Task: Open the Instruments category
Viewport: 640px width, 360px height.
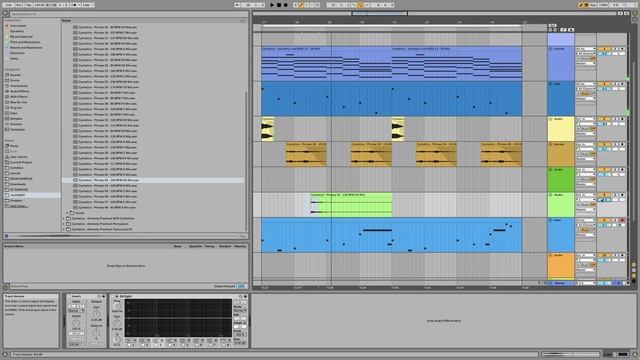Action: (19, 86)
